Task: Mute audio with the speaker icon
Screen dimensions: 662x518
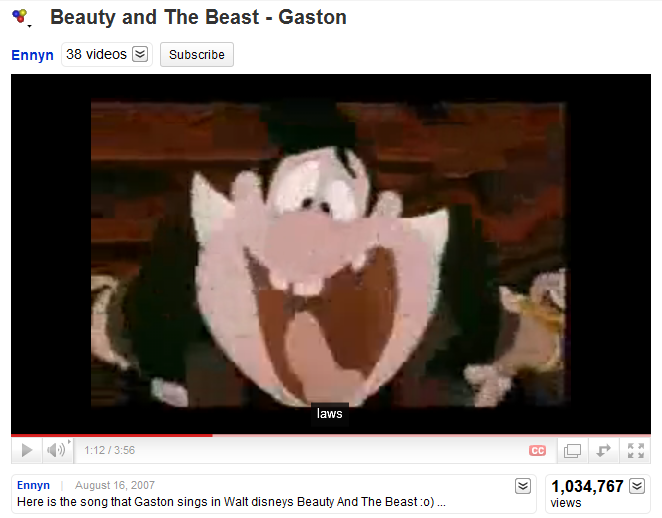Action: click(56, 450)
